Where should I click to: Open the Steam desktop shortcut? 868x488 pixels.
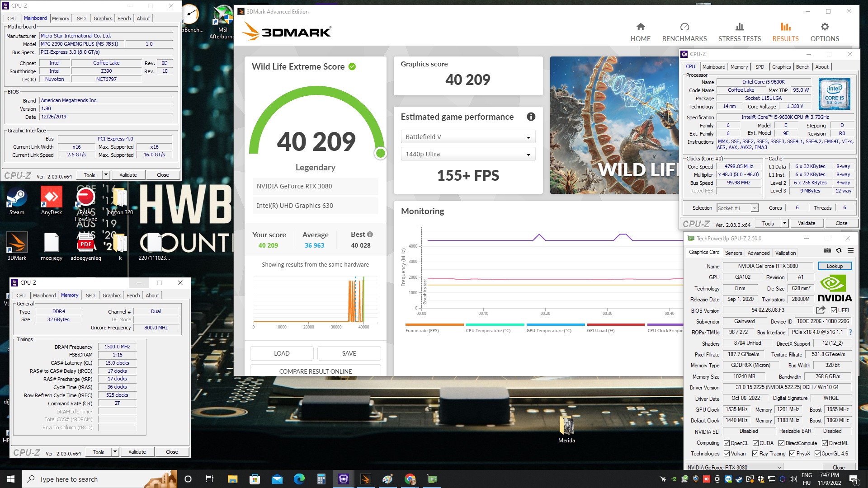click(x=17, y=202)
